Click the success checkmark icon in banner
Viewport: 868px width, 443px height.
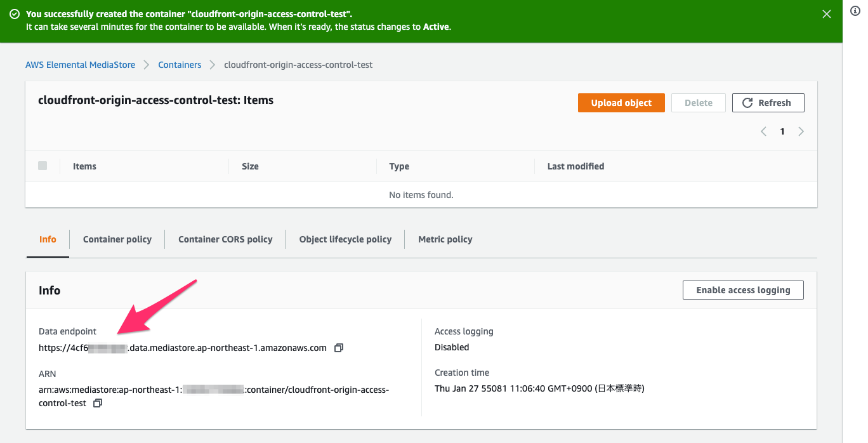tap(15, 14)
